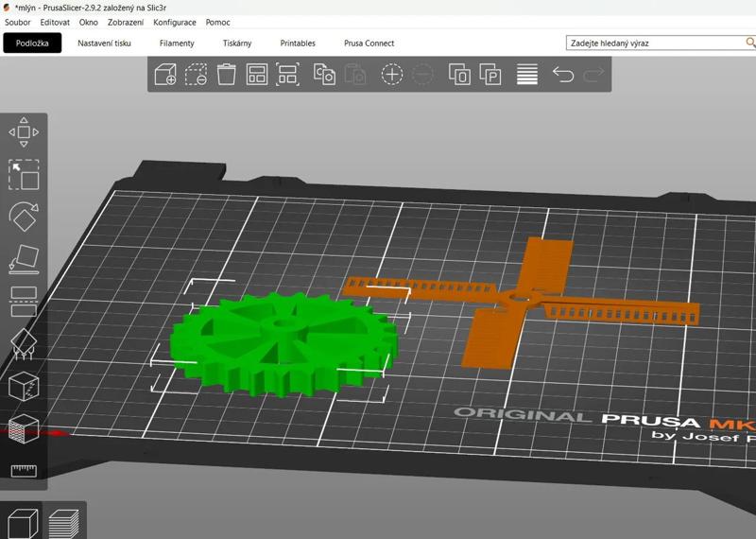Open the Konfigurace menu
Viewport: 756px width, 539px height.
[174, 22]
